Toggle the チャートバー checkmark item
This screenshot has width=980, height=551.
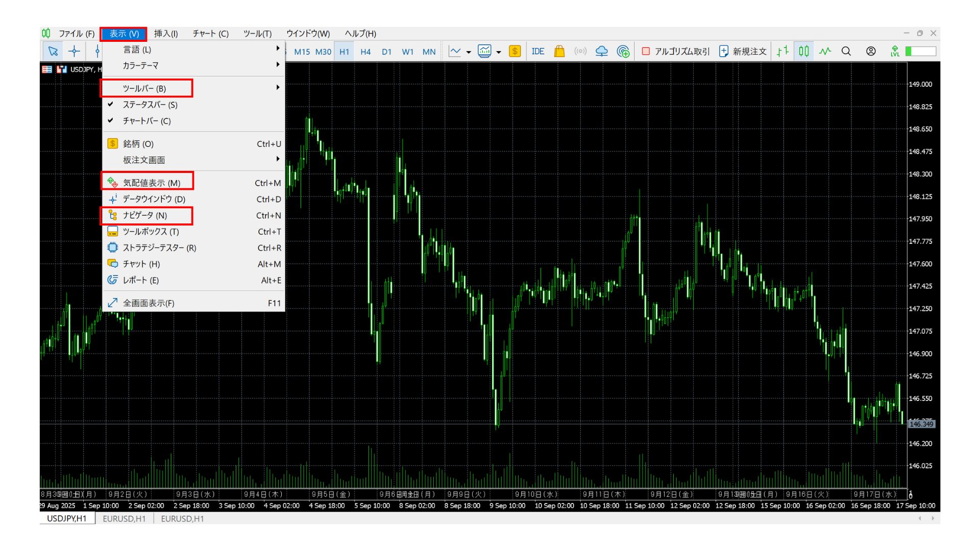click(x=146, y=121)
